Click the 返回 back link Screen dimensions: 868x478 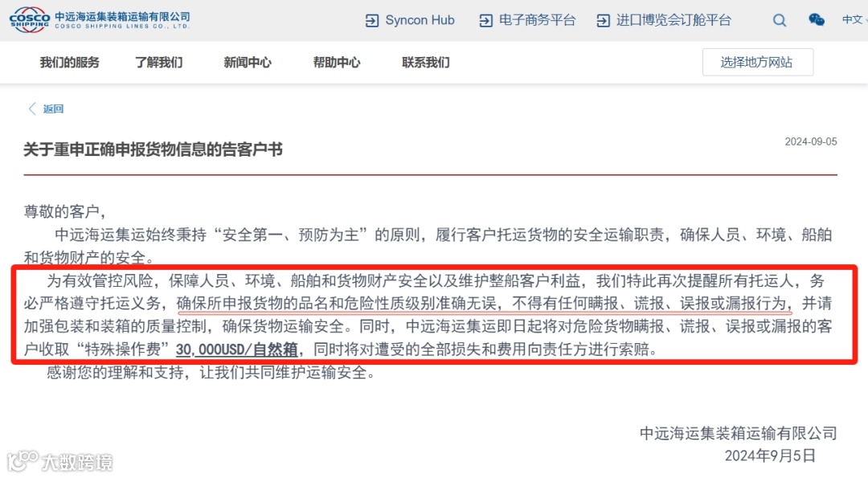[x=53, y=109]
